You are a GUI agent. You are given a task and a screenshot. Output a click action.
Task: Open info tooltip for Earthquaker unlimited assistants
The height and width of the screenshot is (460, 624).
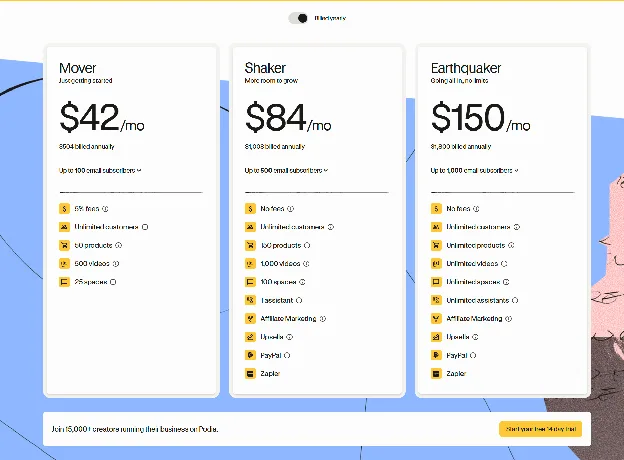pos(515,300)
